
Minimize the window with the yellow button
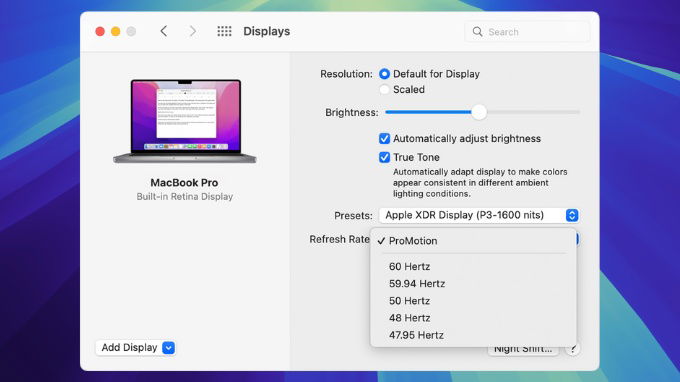(x=116, y=32)
